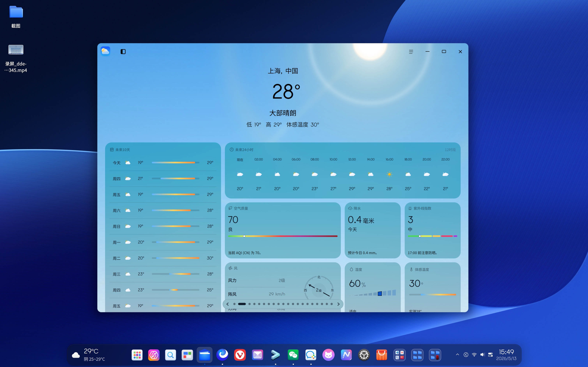Click the 未来10天 header label
Image resolution: width=588 pixels, height=367 pixels.
123,150
